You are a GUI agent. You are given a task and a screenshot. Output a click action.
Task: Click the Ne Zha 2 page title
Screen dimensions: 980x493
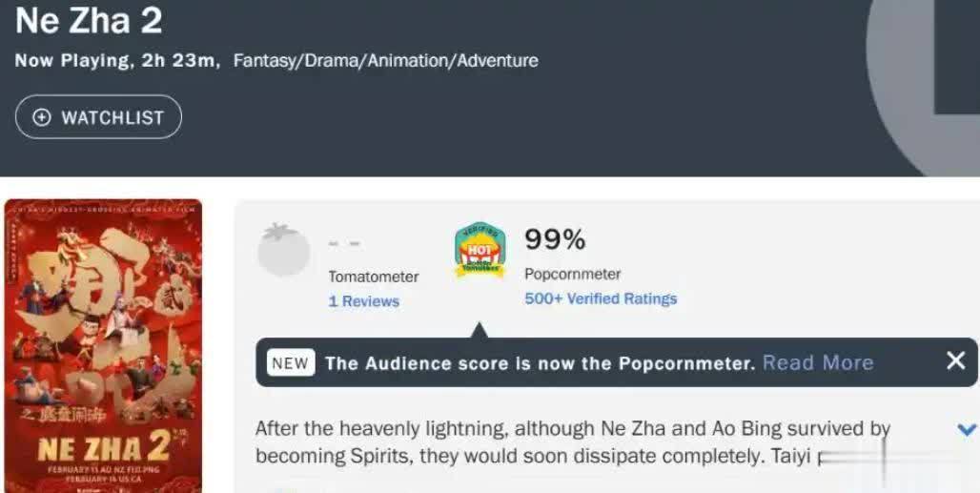point(89,20)
